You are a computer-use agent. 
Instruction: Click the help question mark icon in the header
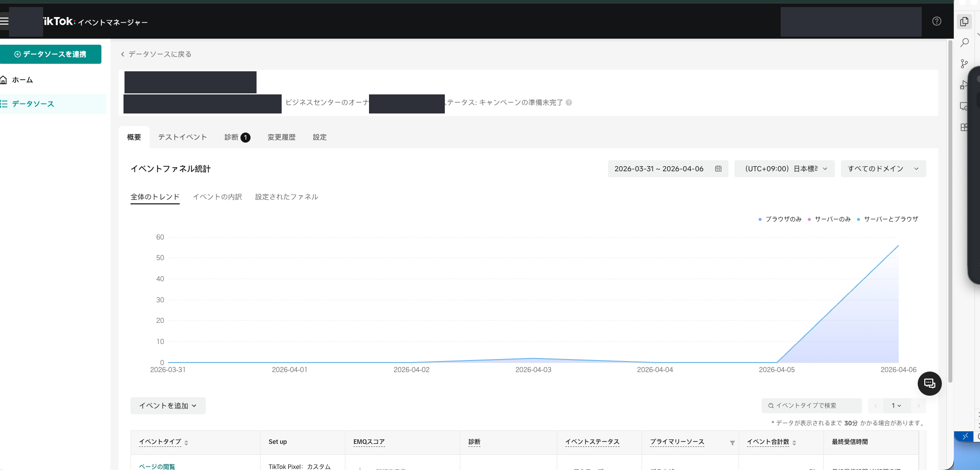pos(936,21)
